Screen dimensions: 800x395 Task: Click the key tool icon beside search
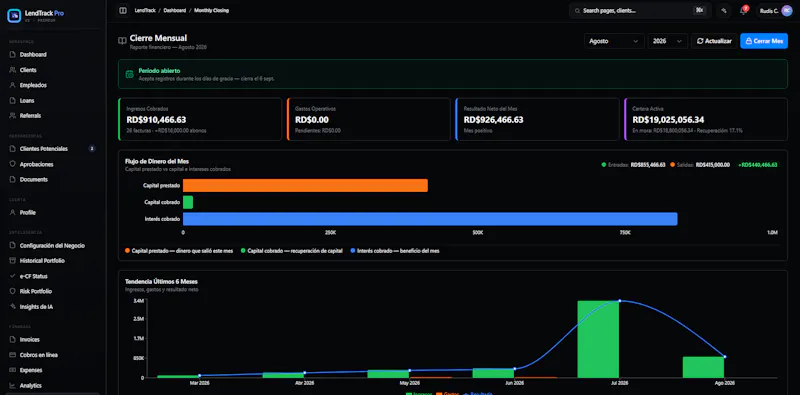723,11
